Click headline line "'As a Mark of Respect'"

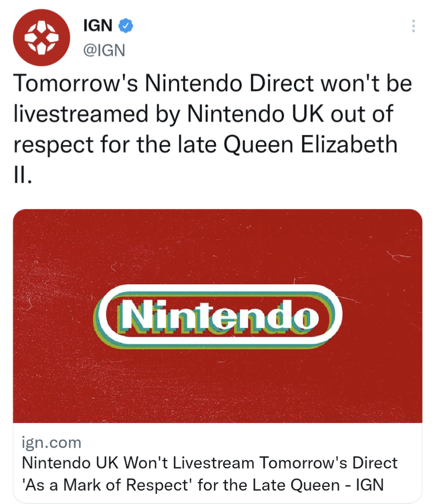[108, 485]
